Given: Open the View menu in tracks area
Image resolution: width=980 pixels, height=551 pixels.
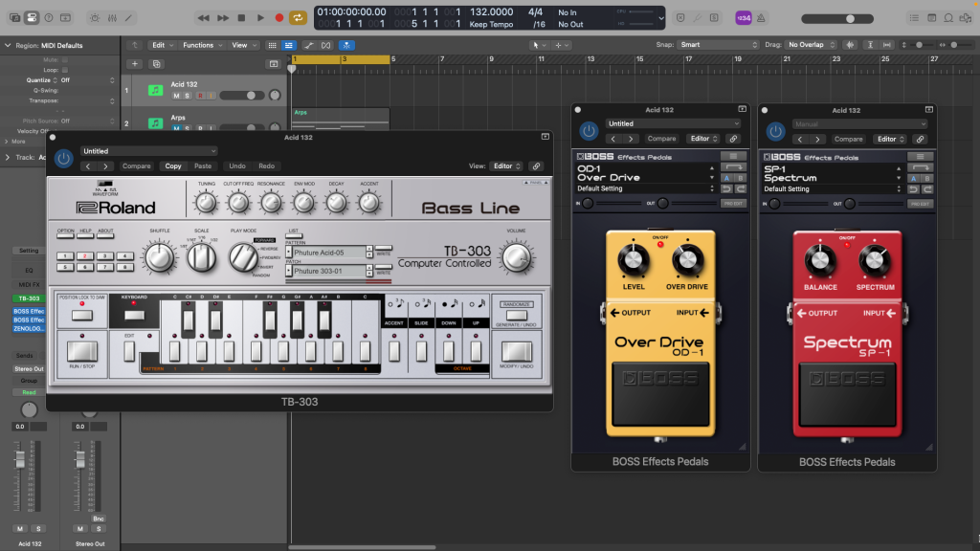Looking at the screenshot, I should tap(244, 45).
